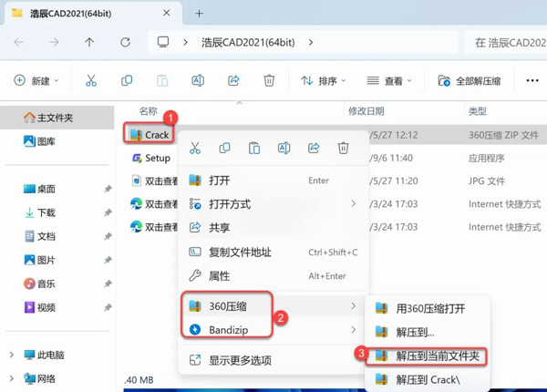
Task: Open the Bandizip submenu
Action: point(273,330)
